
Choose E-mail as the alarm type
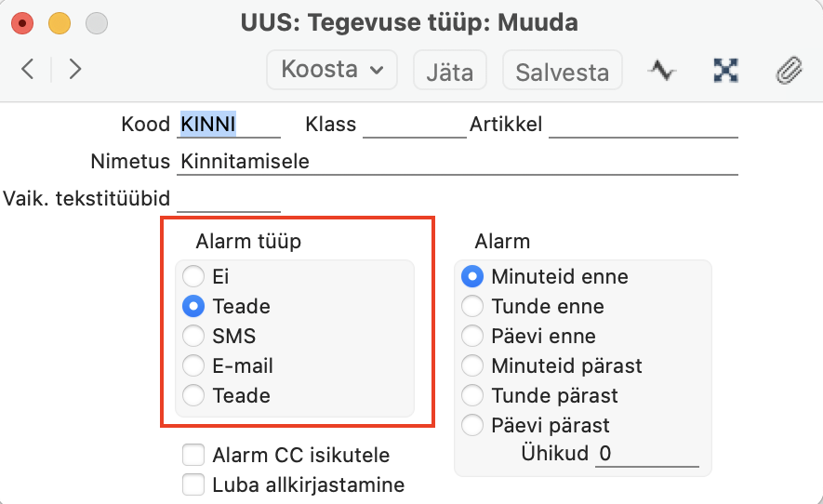(193, 365)
